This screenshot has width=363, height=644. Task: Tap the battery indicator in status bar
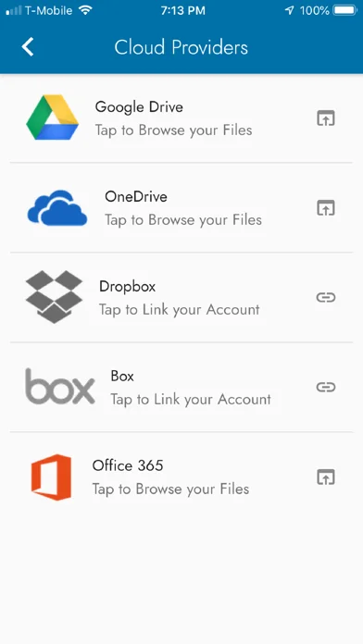(x=345, y=10)
